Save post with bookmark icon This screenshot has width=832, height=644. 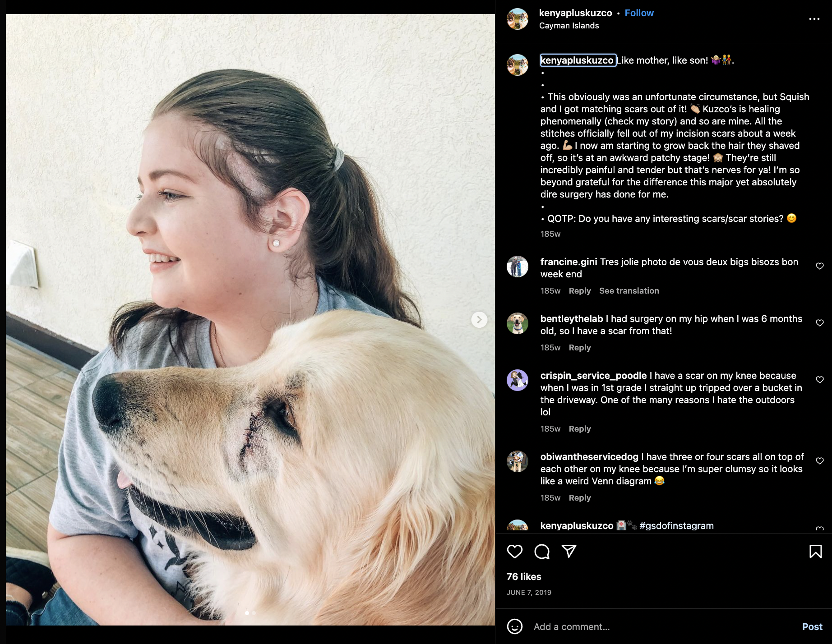tap(815, 552)
